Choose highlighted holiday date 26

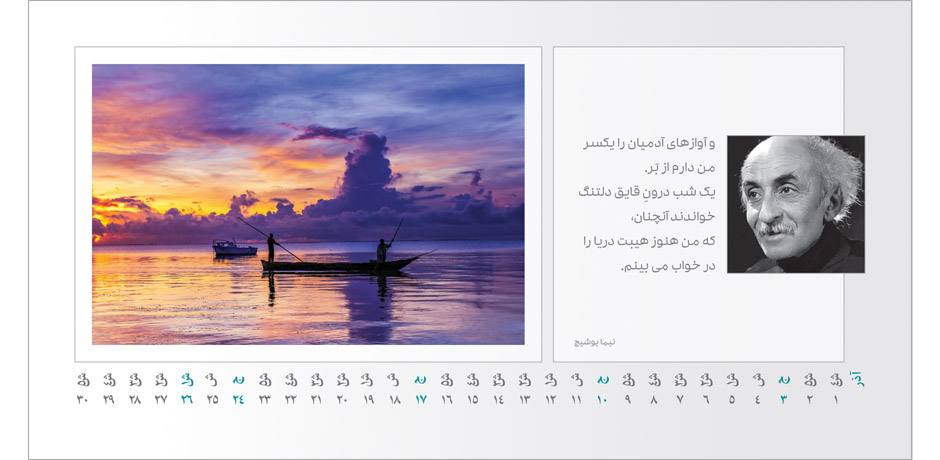tap(186, 400)
